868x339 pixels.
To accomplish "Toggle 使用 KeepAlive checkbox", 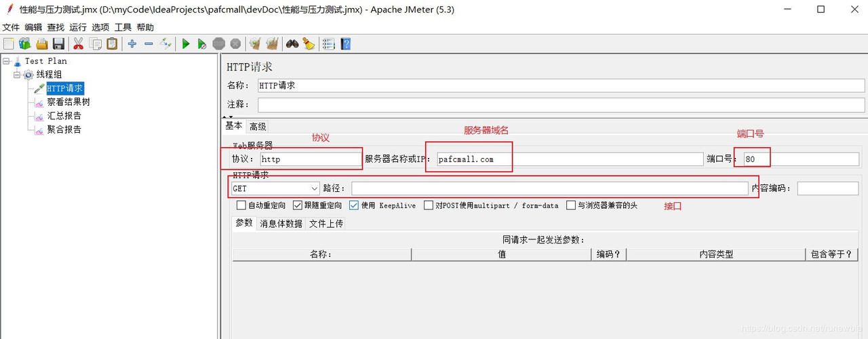I will coord(354,205).
